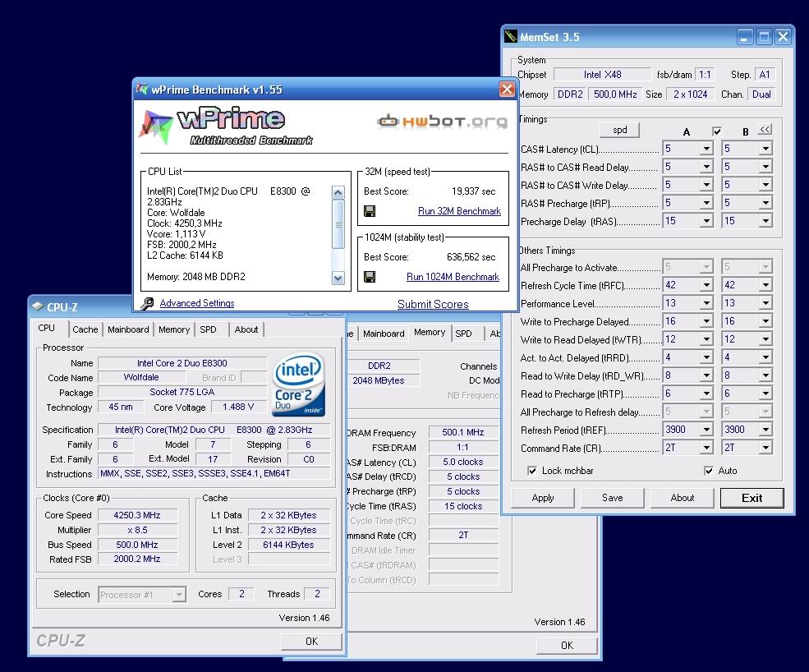Click the HWBOT.org logo
The image size is (809, 672).
pyautogui.click(x=442, y=122)
